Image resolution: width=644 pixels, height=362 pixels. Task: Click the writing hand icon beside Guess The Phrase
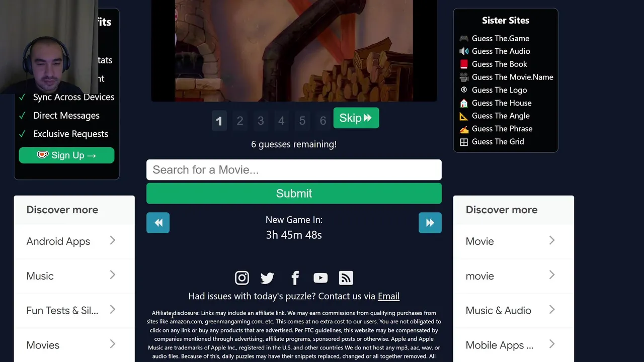[x=464, y=129]
